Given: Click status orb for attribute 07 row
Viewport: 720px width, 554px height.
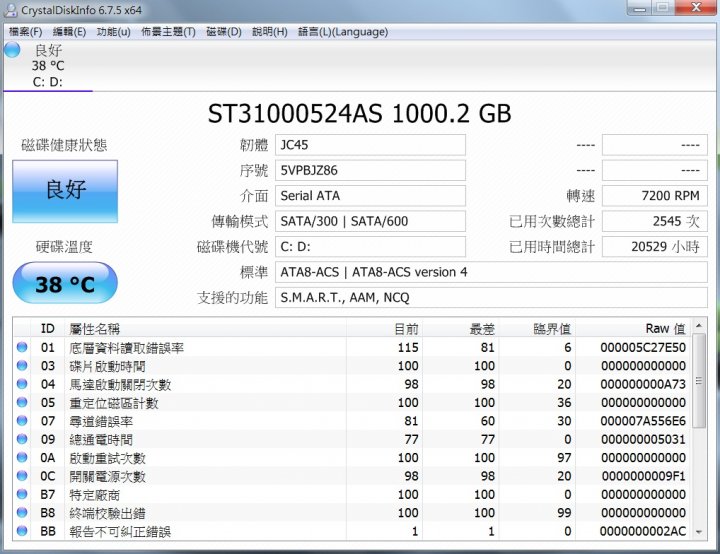Looking at the screenshot, I should (22, 420).
